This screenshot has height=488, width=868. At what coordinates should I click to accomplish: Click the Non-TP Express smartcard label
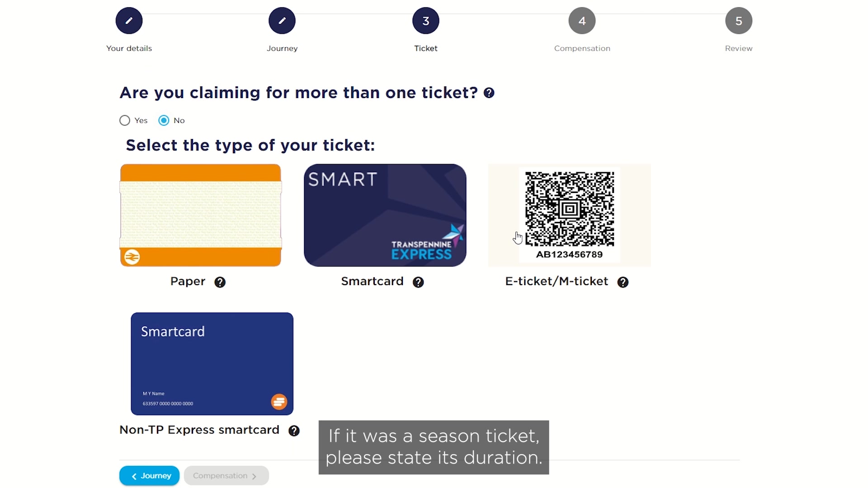point(199,430)
